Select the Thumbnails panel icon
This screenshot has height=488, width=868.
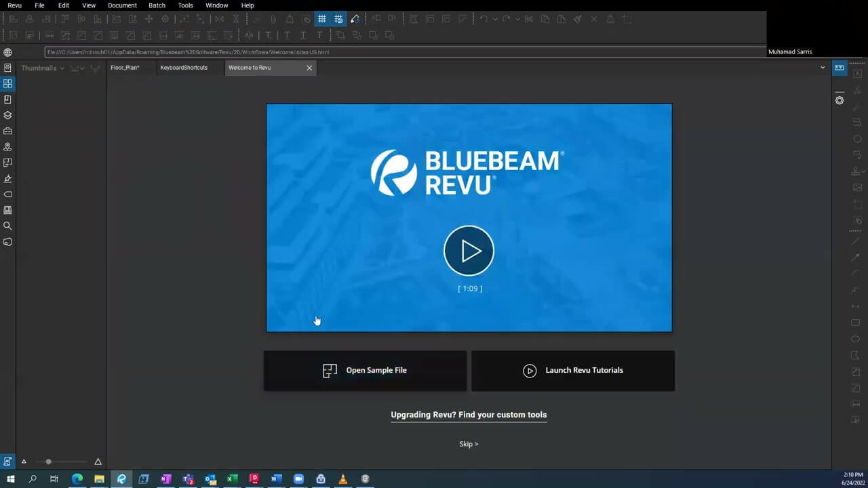(x=7, y=83)
